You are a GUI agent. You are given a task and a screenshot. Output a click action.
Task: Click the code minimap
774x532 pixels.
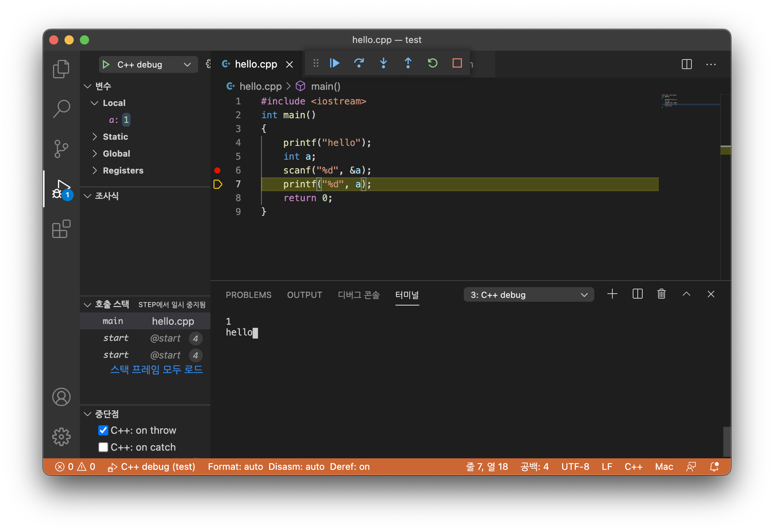690,101
